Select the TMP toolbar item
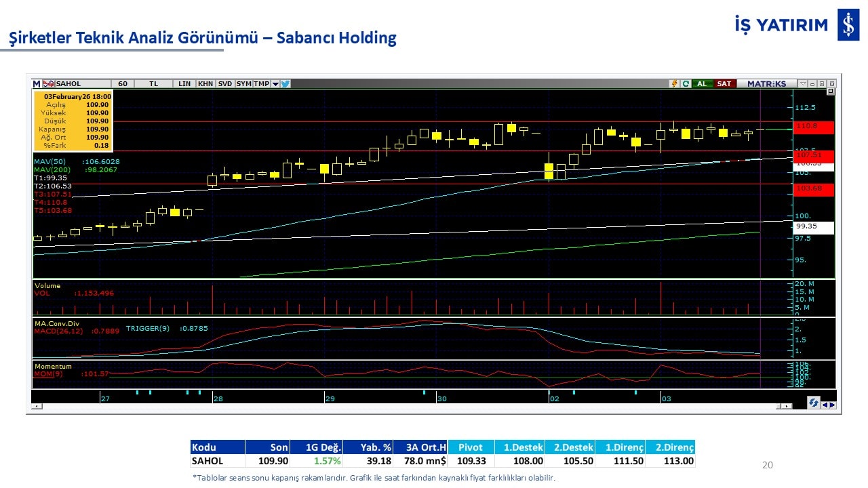 (x=261, y=84)
